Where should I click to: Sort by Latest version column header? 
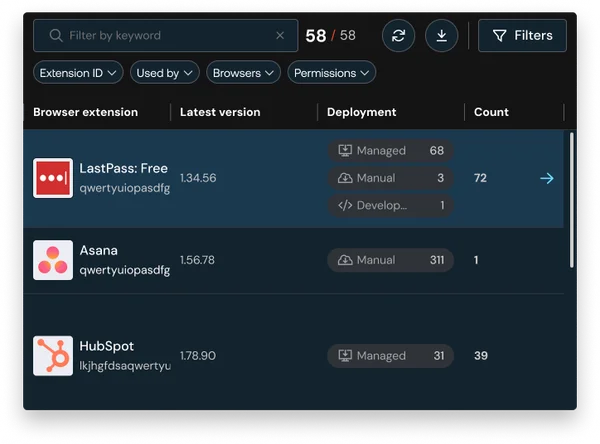(220, 112)
